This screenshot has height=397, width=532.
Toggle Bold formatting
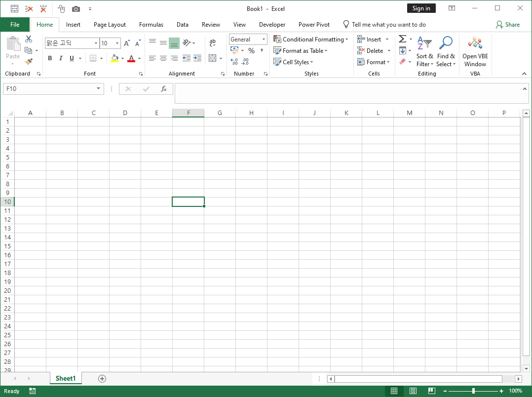(50, 58)
